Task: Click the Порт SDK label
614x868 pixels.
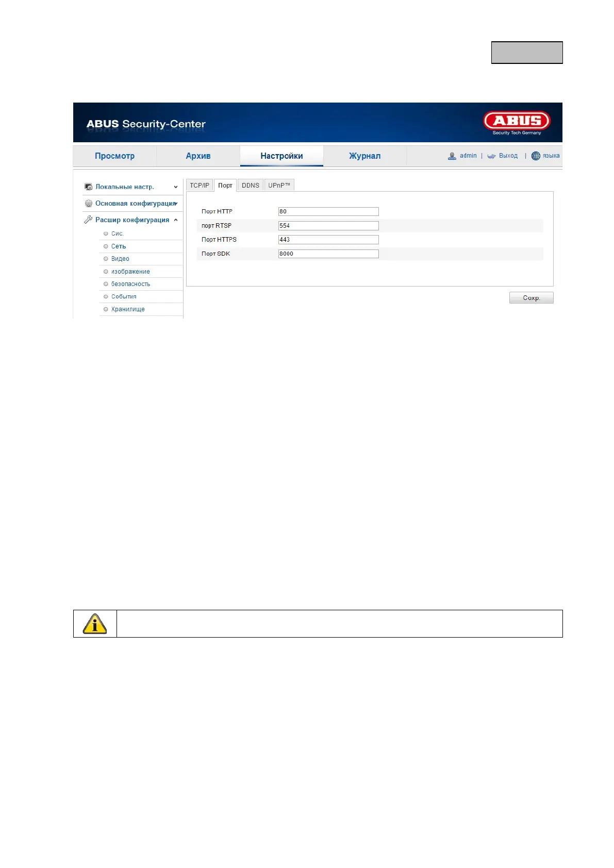Action: [x=216, y=254]
